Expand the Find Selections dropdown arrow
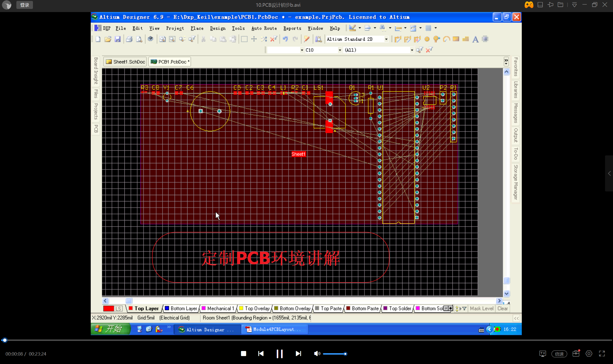Image resolution: width=613 pixels, height=364 pixels. 390,28
